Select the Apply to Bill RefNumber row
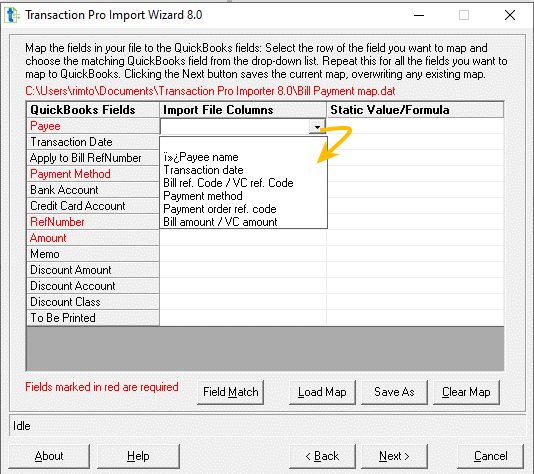Screen dimensions: 534x474 (93, 158)
